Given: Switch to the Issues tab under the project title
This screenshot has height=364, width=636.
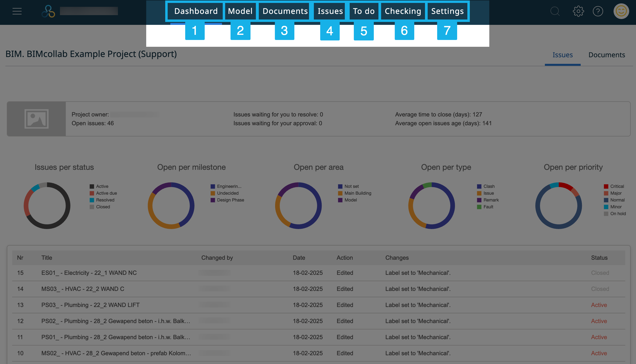Looking at the screenshot, I should tap(562, 55).
